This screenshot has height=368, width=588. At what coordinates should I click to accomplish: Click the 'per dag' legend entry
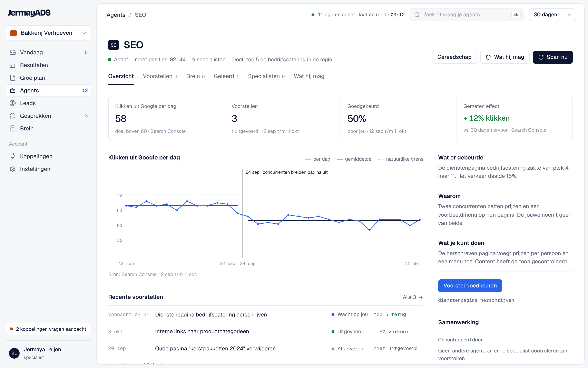(x=317, y=159)
